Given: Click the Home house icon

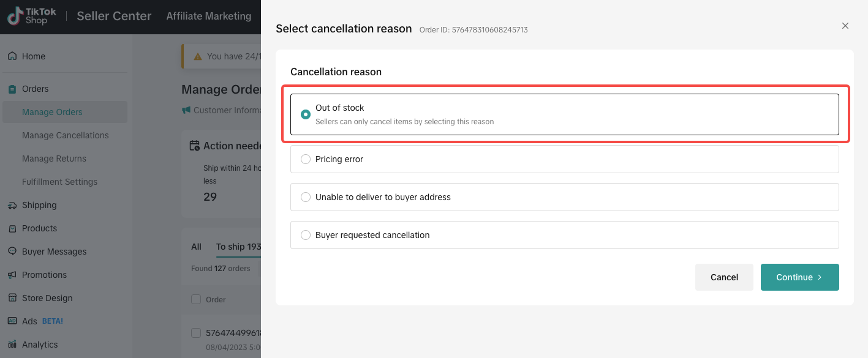Looking at the screenshot, I should click(x=12, y=56).
